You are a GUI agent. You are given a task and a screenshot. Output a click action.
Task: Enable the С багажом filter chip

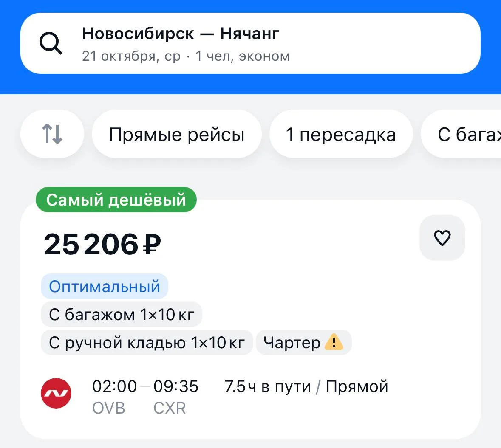(461, 134)
